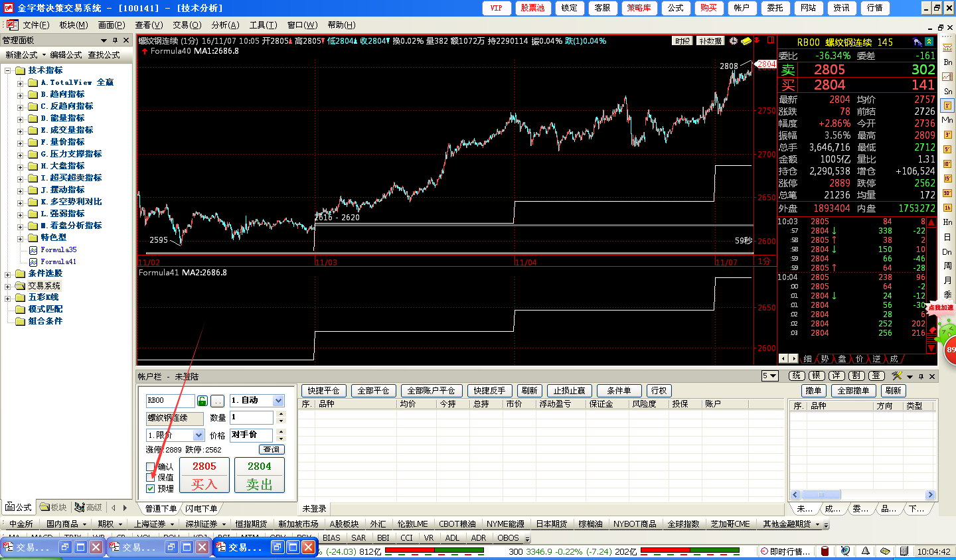The height and width of the screenshot is (560, 956).
Task: Switch to weekly period 周
Action: click(947, 266)
